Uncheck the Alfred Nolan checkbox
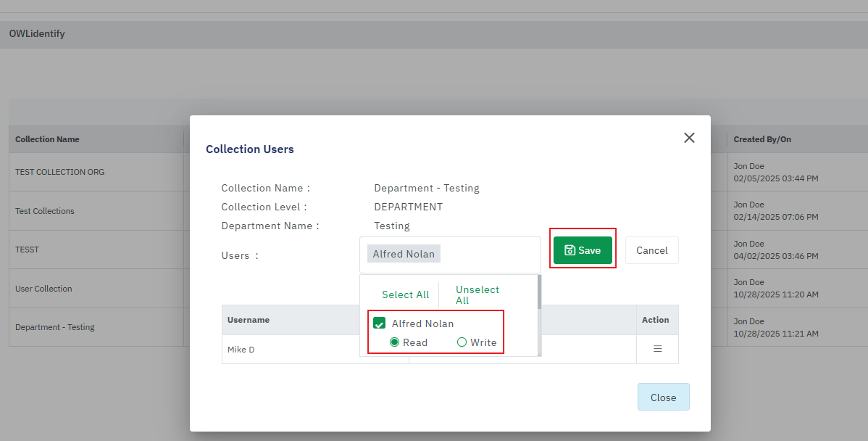Image resolution: width=868 pixels, height=441 pixels. tap(379, 323)
